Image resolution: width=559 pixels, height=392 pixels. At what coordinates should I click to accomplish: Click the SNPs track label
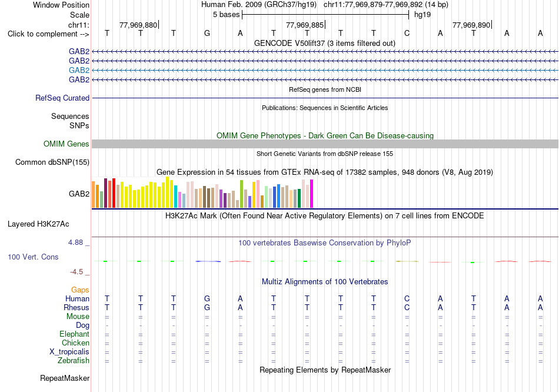79,125
